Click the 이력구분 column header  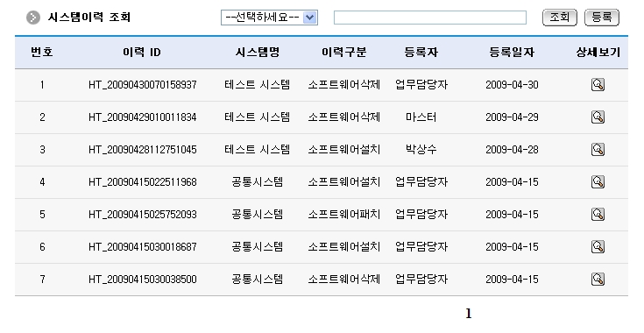coord(343,53)
